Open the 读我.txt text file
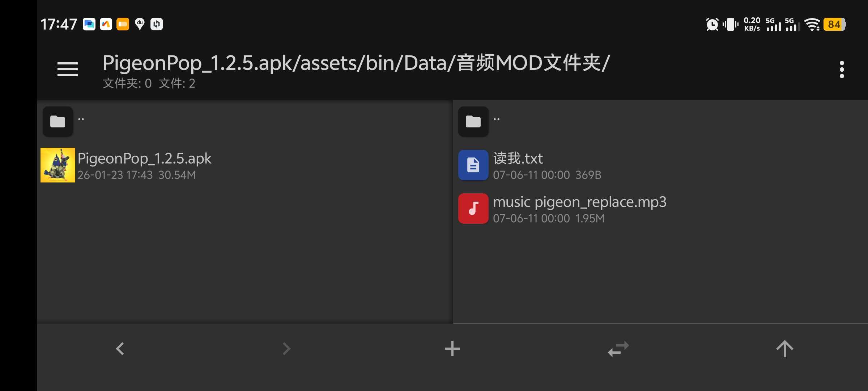This screenshot has width=868, height=391. pos(518,159)
